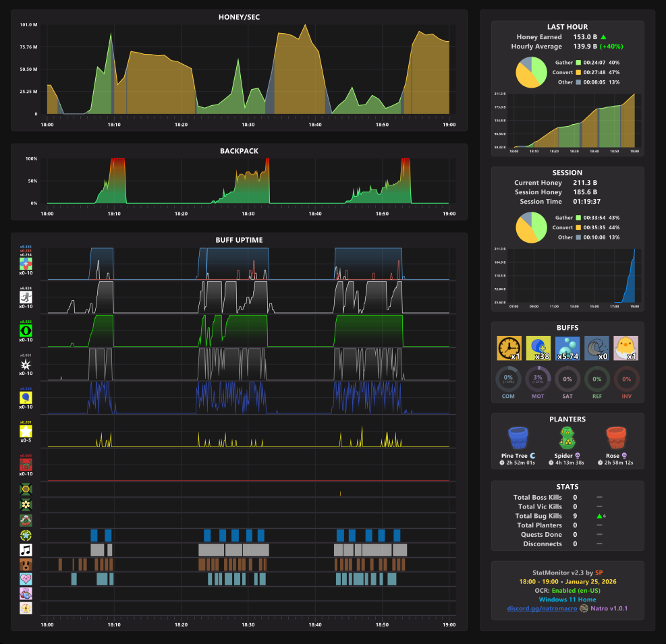
Task: Click the running figure Haste buff icon
Action: [26, 297]
